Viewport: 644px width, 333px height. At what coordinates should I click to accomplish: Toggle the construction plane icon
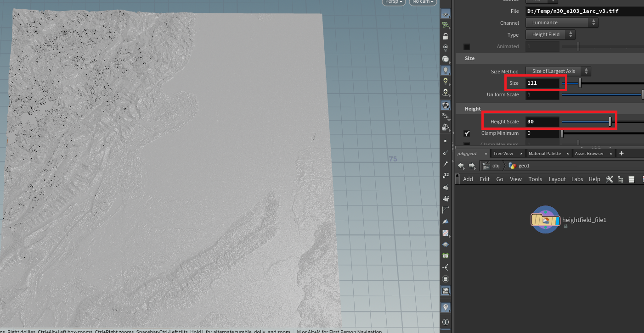pos(445,25)
